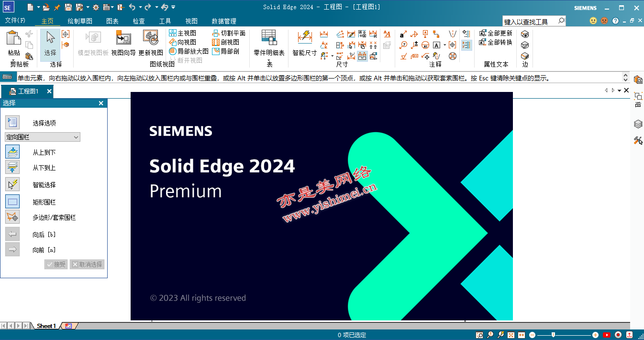Click the Help question mark icon
This screenshot has height=340, width=644.
(x=616, y=21)
